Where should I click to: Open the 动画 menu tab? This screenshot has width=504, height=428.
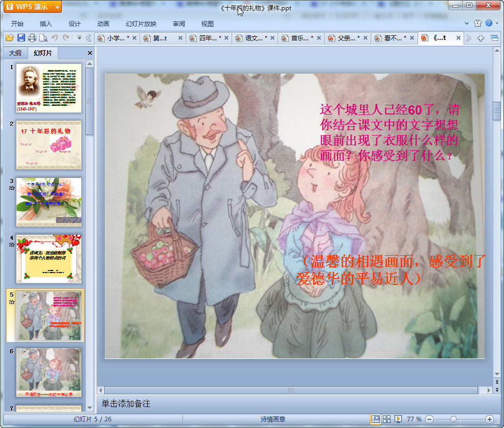103,24
